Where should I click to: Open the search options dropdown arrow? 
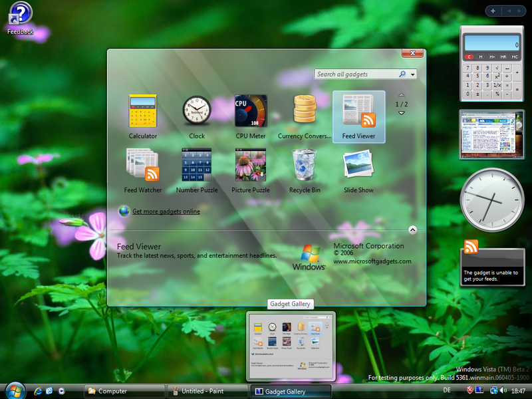tap(413, 74)
